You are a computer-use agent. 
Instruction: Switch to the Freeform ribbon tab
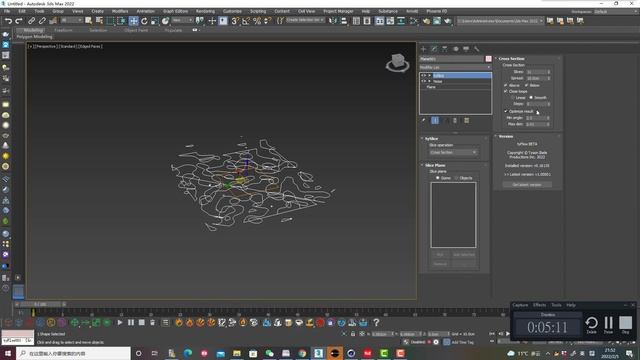[x=63, y=30]
